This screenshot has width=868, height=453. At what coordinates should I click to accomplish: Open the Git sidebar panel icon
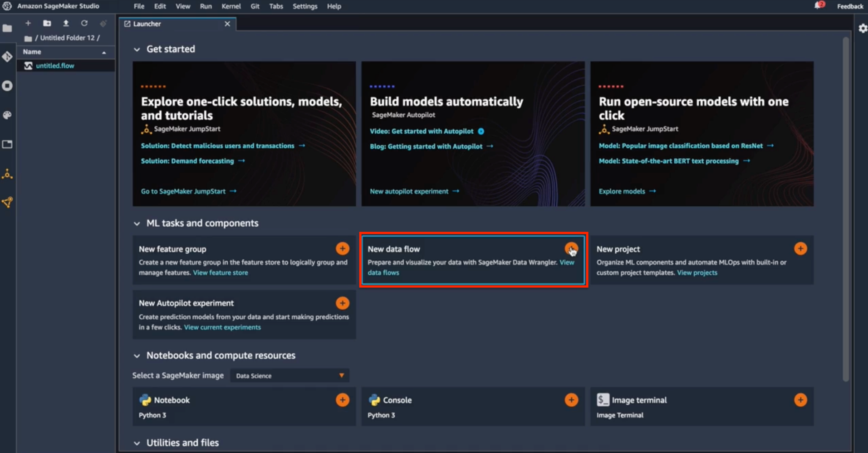(x=7, y=57)
